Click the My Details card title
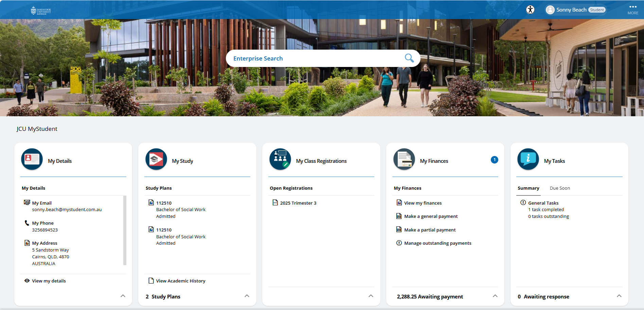The image size is (644, 310). tap(60, 161)
